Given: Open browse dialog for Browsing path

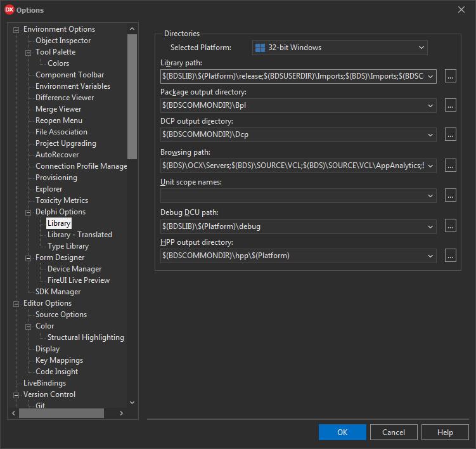Looking at the screenshot, I should [450, 166].
